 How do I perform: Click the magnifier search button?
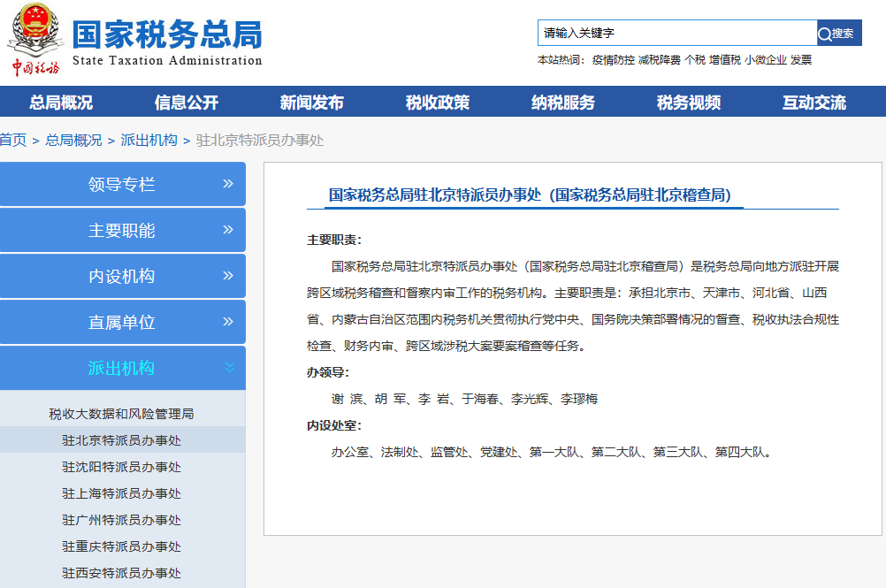[x=839, y=34]
